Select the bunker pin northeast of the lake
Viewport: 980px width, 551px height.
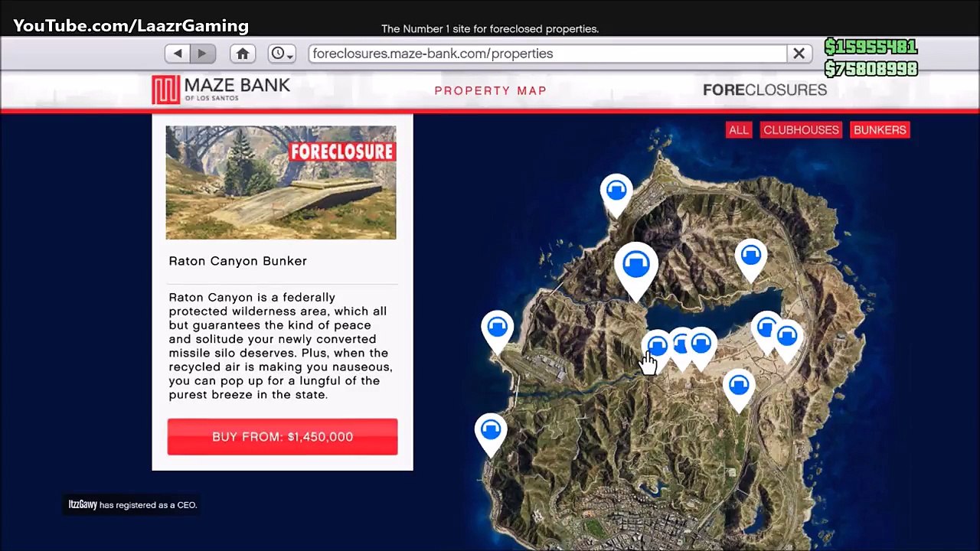[751, 261]
